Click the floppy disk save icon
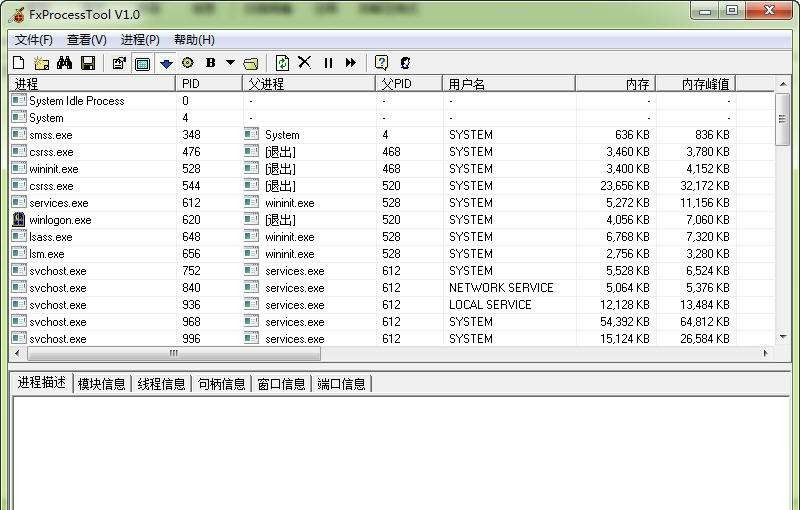 tap(88, 63)
